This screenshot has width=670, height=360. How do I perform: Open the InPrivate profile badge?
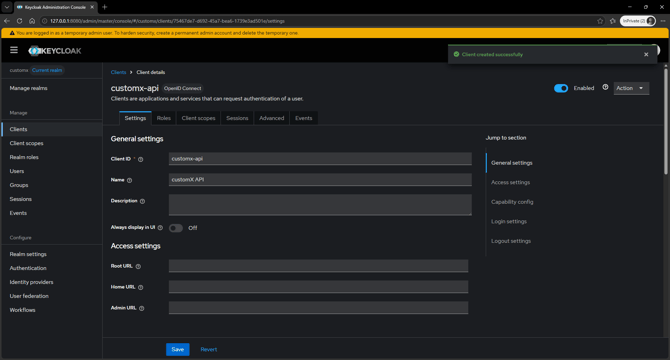coord(638,21)
